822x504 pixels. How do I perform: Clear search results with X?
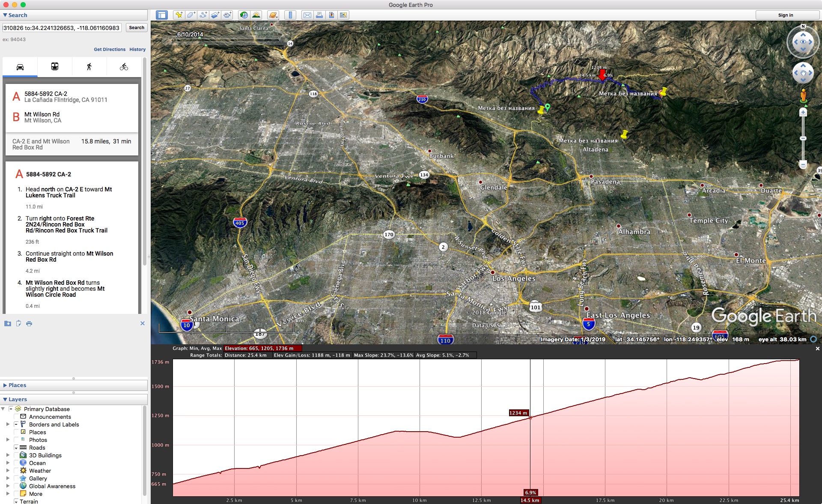pyautogui.click(x=143, y=323)
